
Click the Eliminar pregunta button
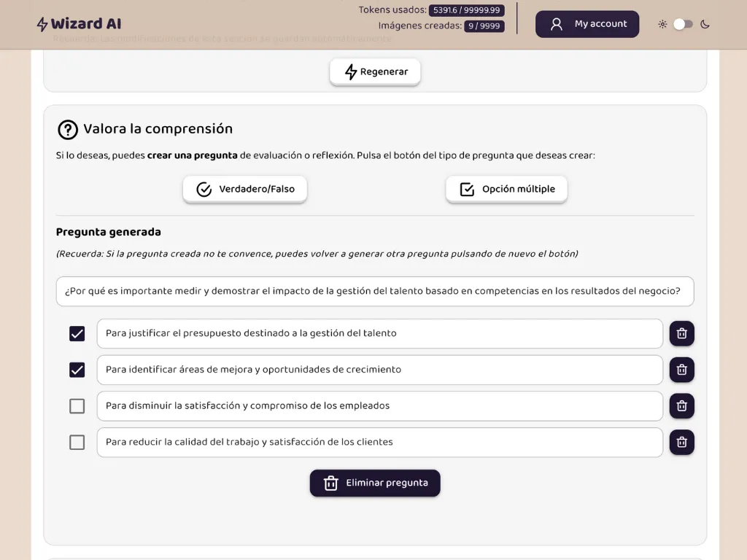coord(375,483)
